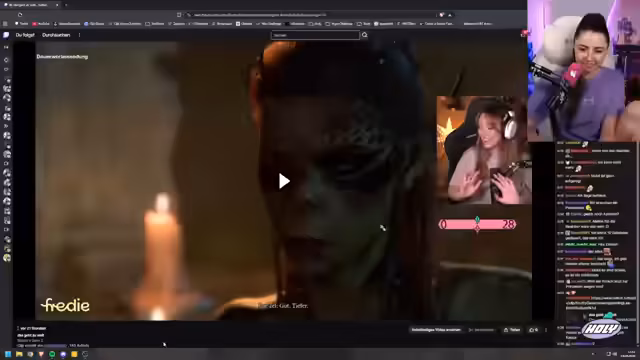Click the thumbs-up like button
Screen dimensions: 640x360
pyautogui.click(x=533, y=330)
